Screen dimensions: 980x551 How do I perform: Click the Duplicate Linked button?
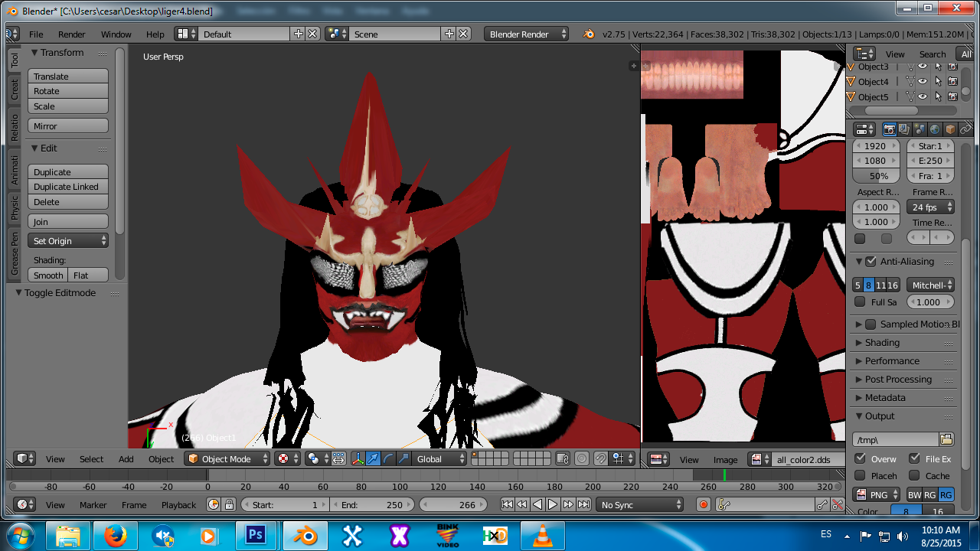click(68, 187)
